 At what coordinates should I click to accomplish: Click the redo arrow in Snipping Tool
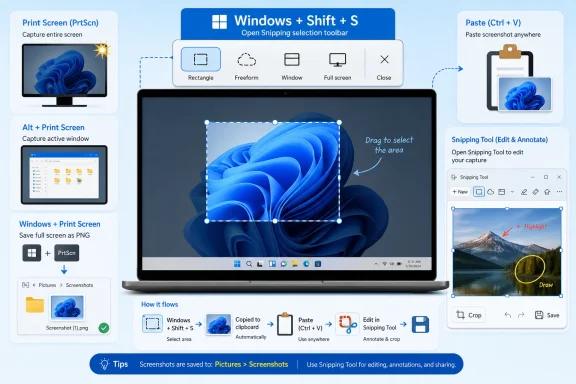[x=521, y=315]
